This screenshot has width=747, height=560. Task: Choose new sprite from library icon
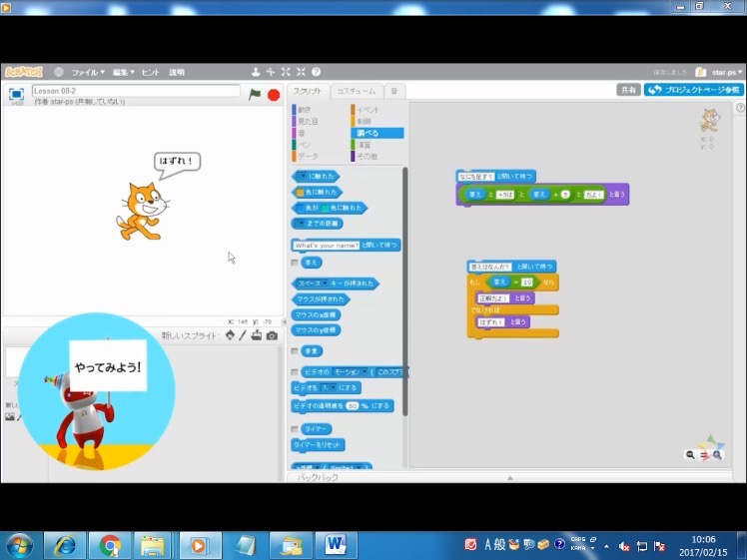(x=230, y=335)
